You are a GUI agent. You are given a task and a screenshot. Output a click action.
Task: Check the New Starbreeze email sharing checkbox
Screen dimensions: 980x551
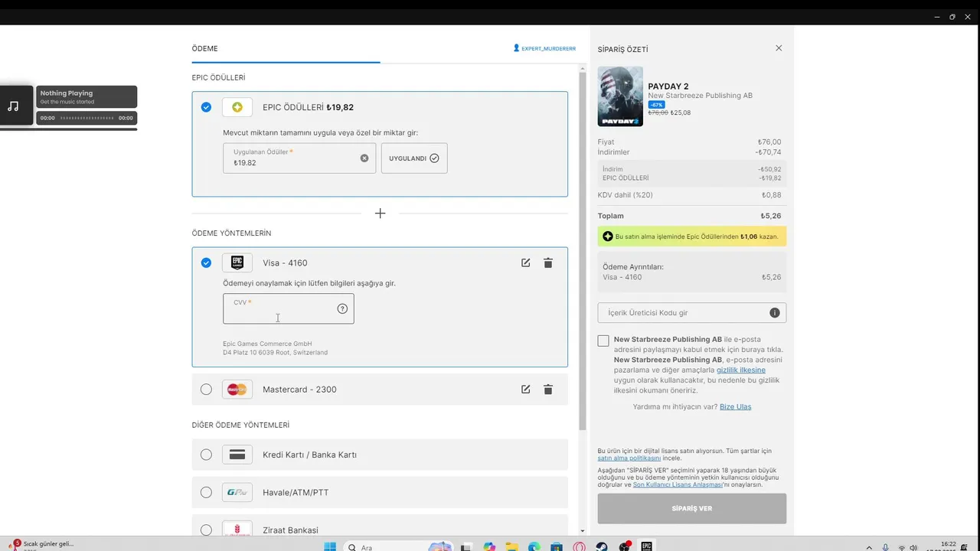pos(603,341)
